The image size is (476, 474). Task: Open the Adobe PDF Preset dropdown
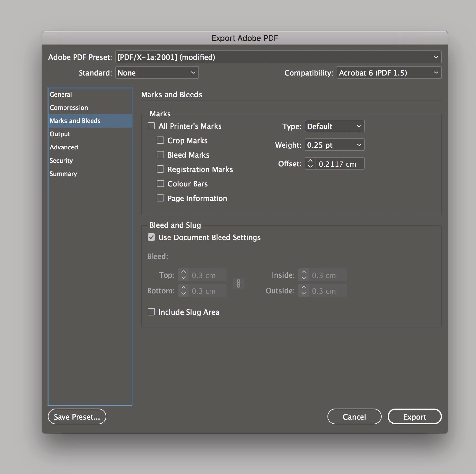click(278, 57)
